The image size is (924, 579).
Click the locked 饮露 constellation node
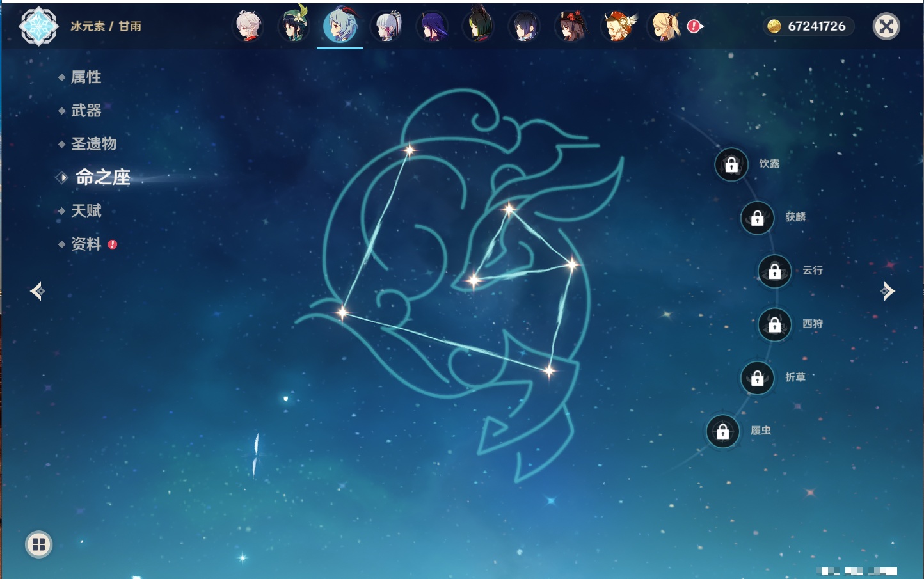point(731,164)
